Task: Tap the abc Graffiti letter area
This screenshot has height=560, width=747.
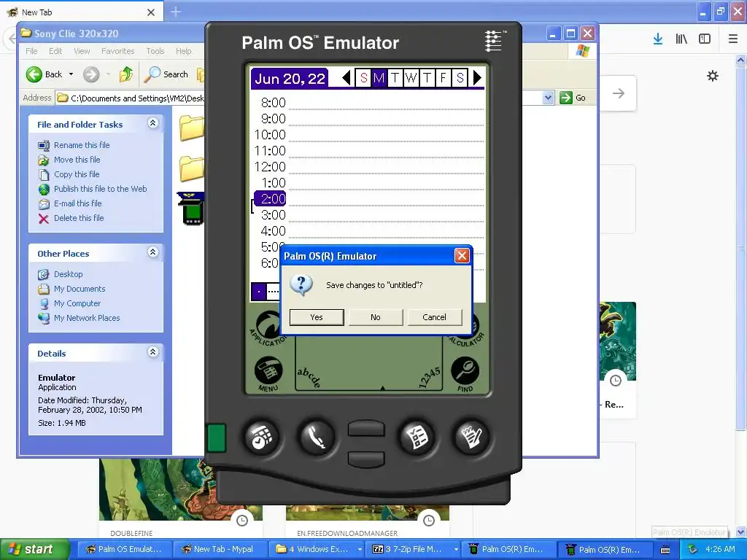Action: click(x=309, y=377)
